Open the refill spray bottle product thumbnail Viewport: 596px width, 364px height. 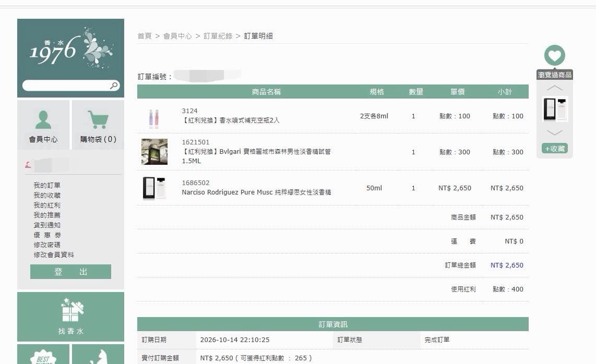[x=154, y=118]
